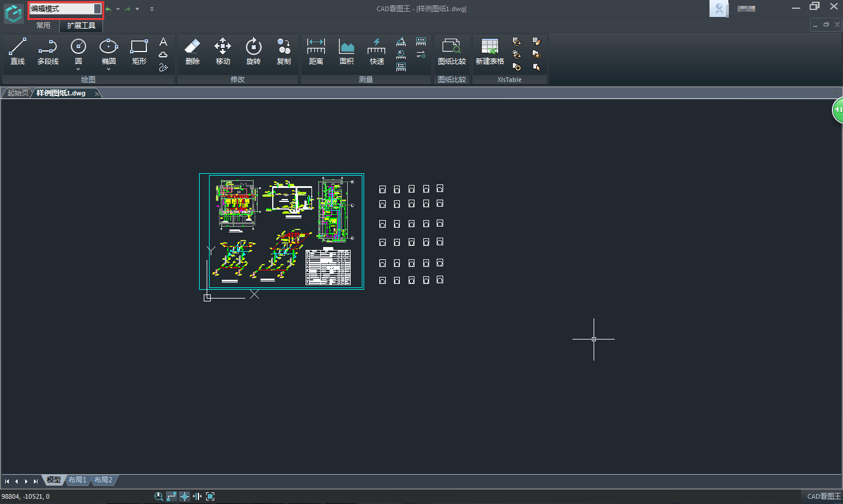This screenshot has width=843, height=504.
Task: Switch to the 常用 ribbon tab
Action: point(43,26)
